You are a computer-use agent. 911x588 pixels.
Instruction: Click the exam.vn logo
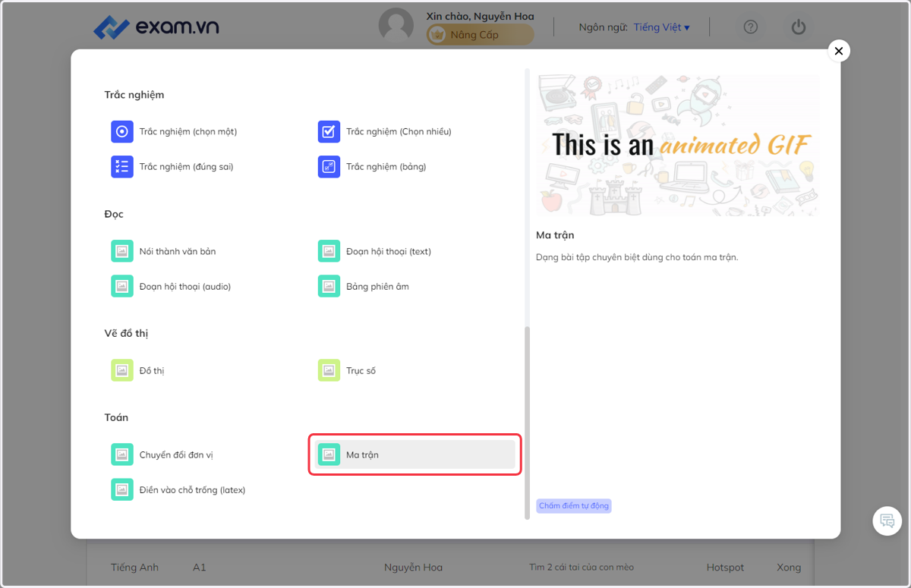pyautogui.click(x=156, y=27)
